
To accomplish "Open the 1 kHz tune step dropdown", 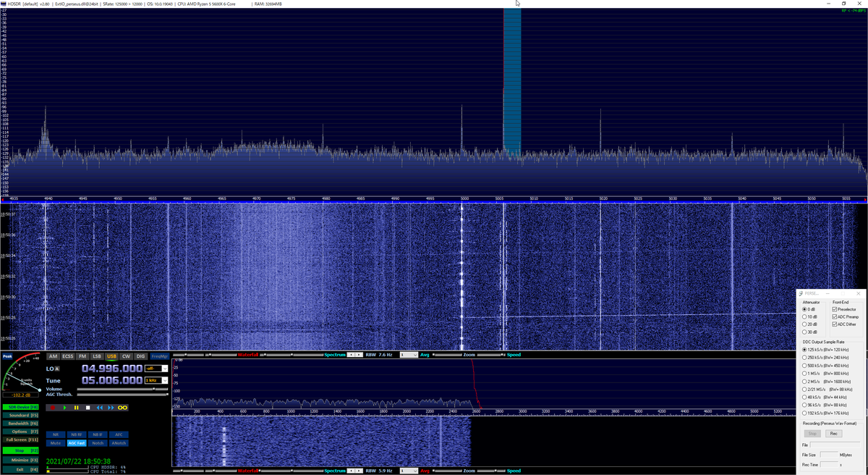I will 156,380.
